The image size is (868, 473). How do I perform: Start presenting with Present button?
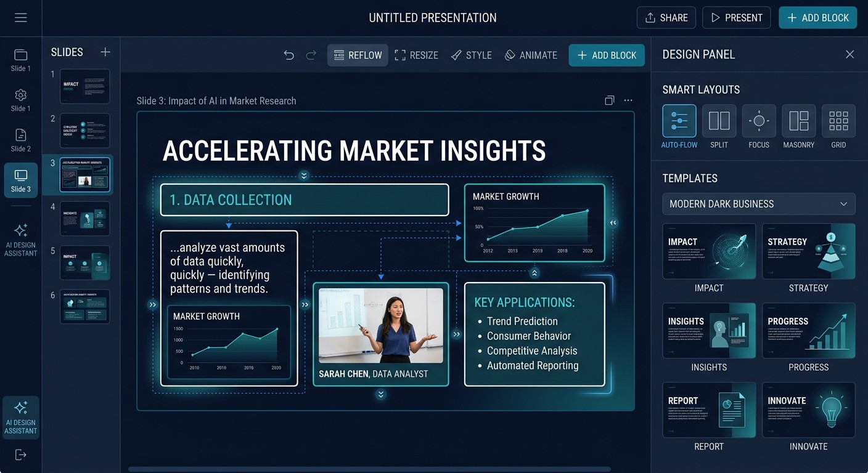tap(736, 18)
